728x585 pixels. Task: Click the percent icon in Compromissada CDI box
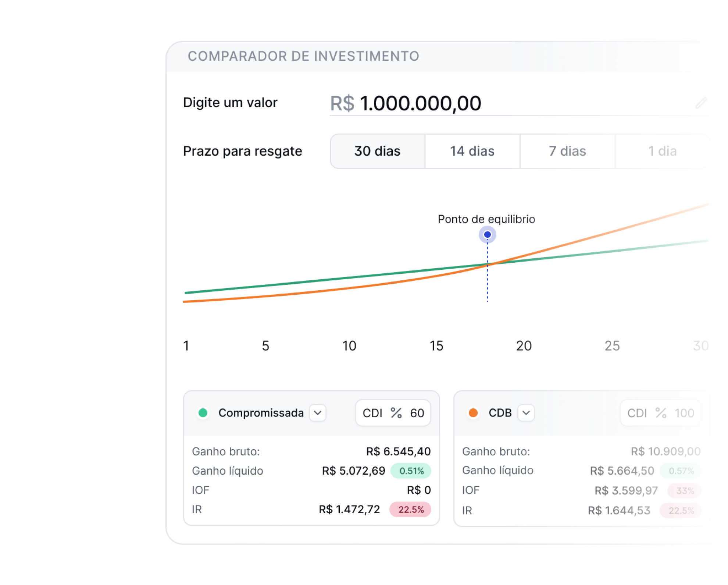point(396,413)
